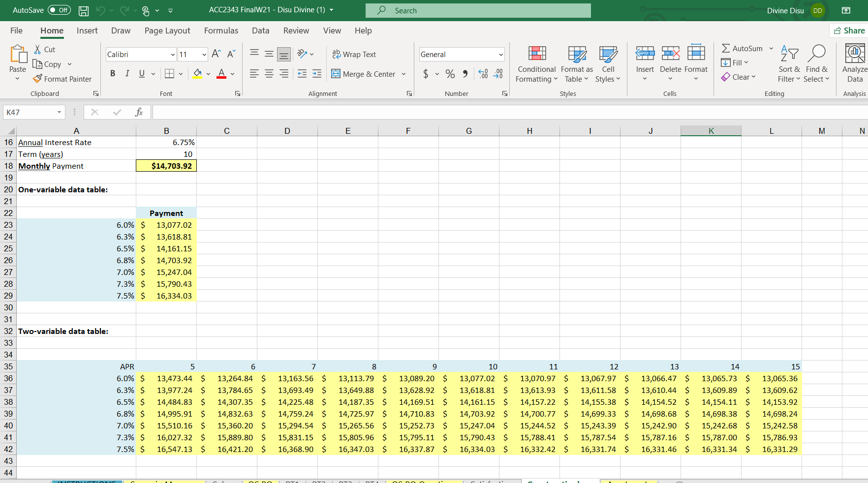The image size is (868, 483).
Task: Toggle italic formatting
Action: pyautogui.click(x=127, y=73)
